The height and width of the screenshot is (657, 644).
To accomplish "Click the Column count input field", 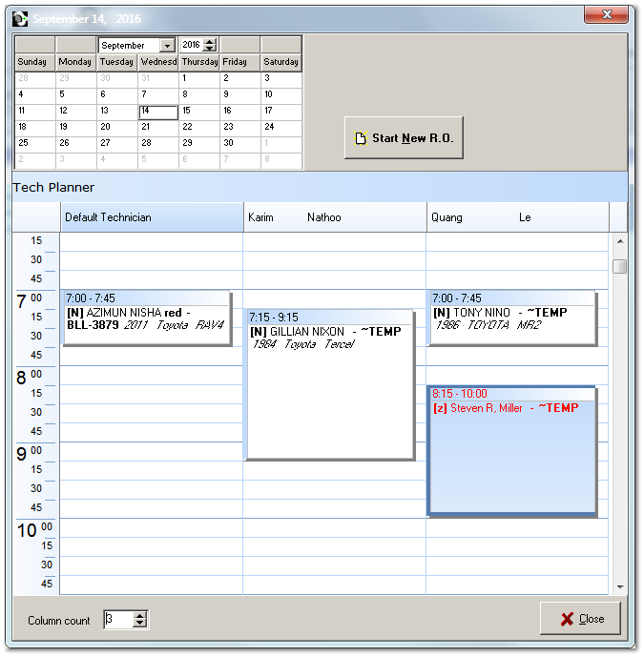I will coord(118,619).
